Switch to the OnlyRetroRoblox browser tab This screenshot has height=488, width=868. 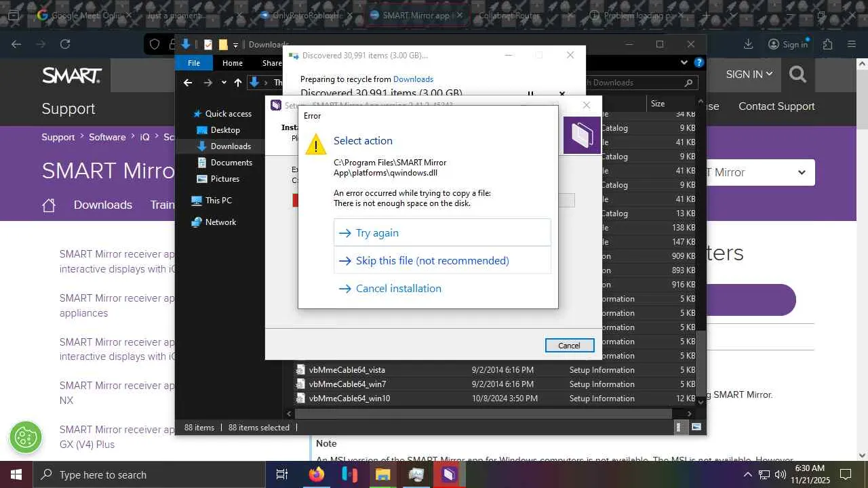pyautogui.click(x=309, y=15)
